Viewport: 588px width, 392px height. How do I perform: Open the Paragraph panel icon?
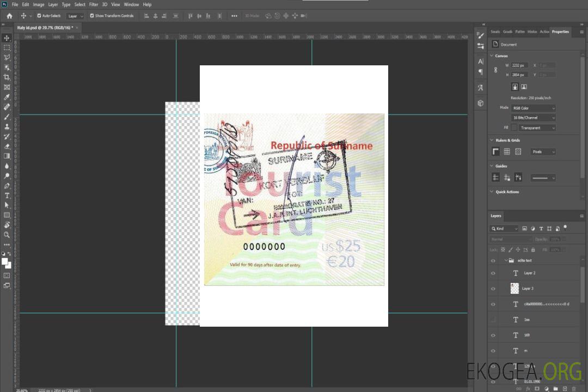coord(481,72)
